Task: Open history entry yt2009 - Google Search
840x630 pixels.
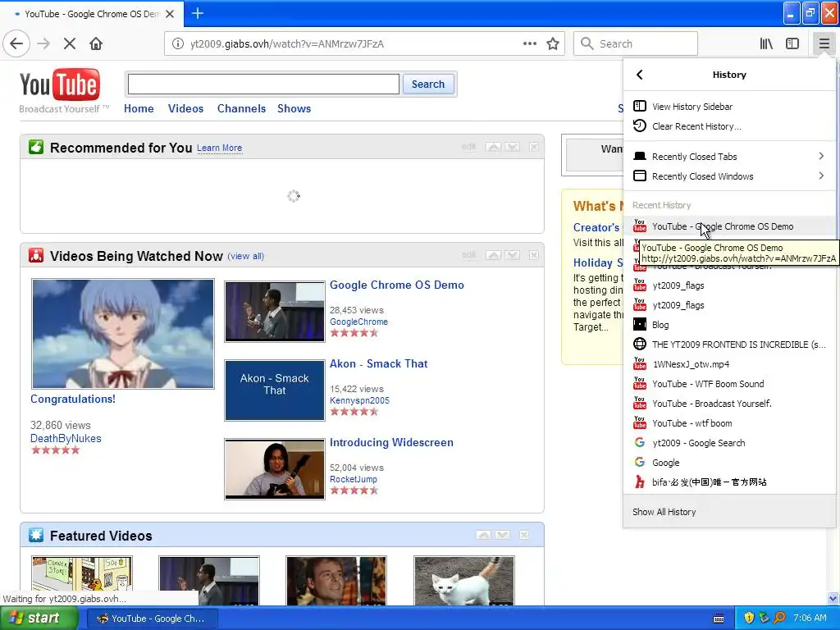Action: [729, 443]
